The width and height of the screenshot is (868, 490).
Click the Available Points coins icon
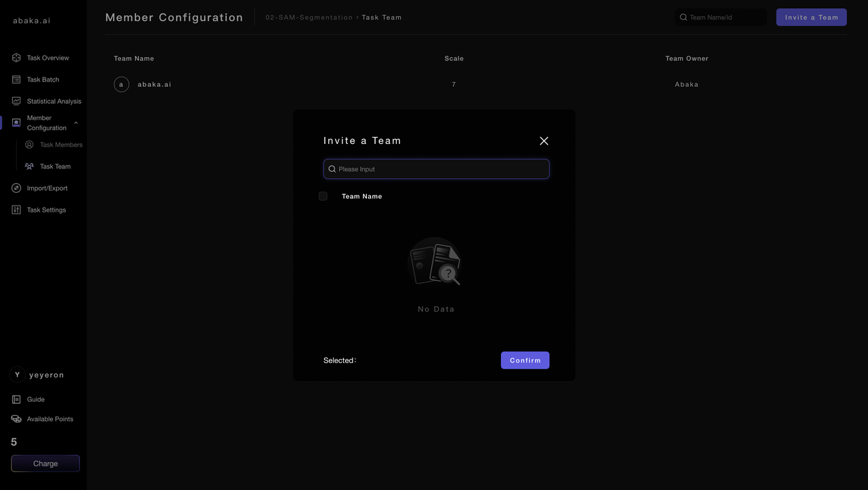pyautogui.click(x=16, y=419)
